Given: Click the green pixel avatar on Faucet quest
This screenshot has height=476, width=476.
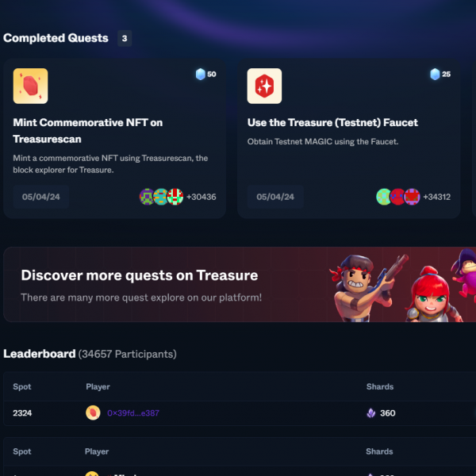Looking at the screenshot, I should click(383, 197).
